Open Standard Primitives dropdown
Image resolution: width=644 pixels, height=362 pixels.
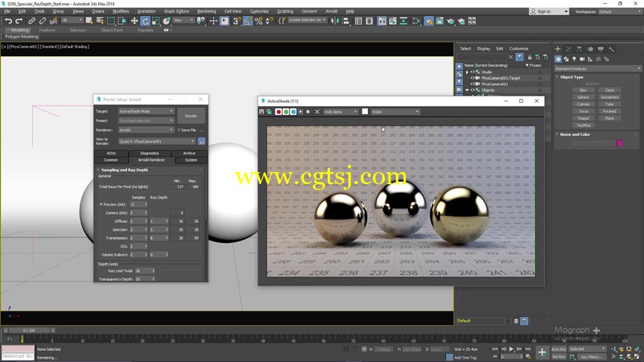597,68
